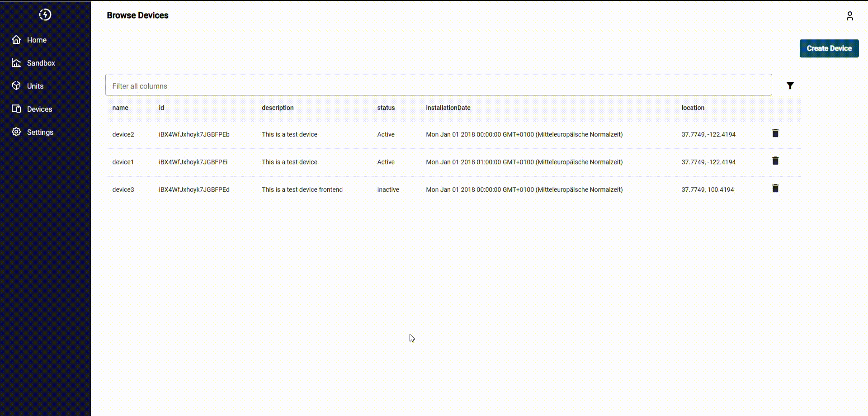Delete device2 with its trash icon
868x416 pixels.
pyautogui.click(x=775, y=133)
